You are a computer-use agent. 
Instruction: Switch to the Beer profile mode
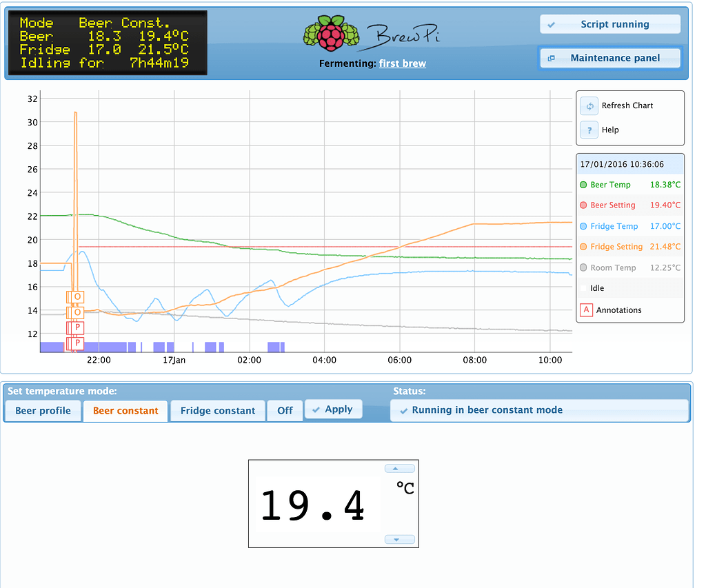tap(42, 409)
